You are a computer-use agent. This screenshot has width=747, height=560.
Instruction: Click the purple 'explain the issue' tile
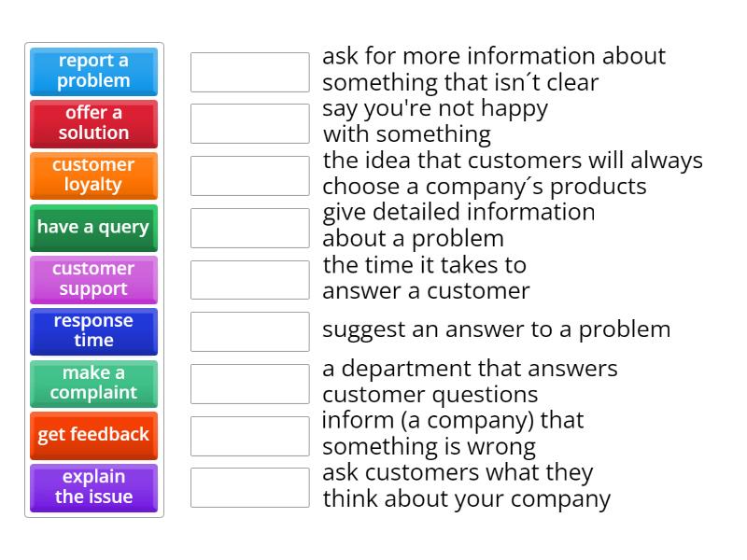tap(93, 487)
